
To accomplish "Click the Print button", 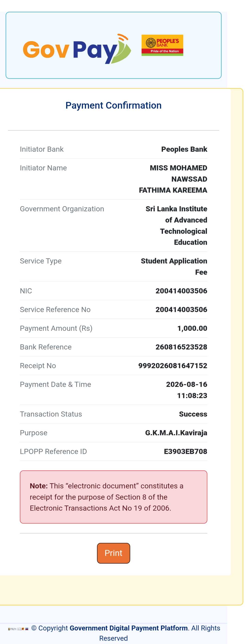I will point(113,553).
